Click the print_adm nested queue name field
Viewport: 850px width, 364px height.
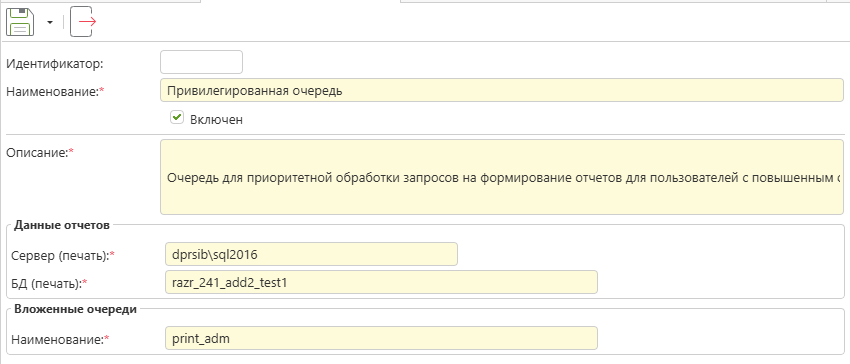click(381, 338)
